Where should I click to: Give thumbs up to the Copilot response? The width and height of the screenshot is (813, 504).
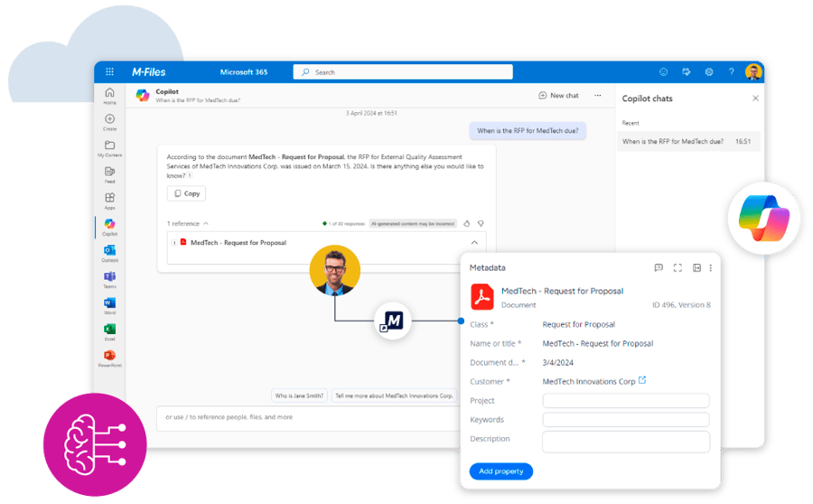click(467, 223)
